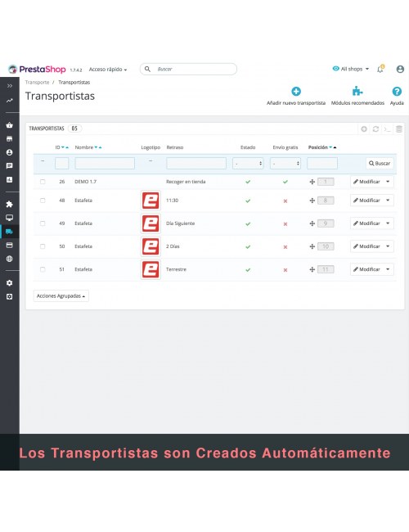The image size is (409, 532).
Task: Click the add carrier icon in table header
Action: (x=364, y=129)
